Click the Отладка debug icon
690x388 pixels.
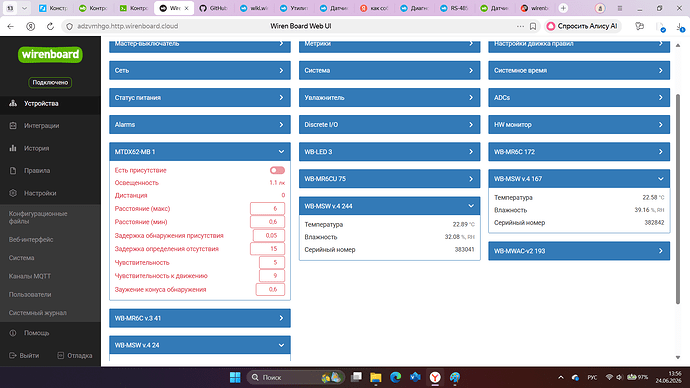61,355
